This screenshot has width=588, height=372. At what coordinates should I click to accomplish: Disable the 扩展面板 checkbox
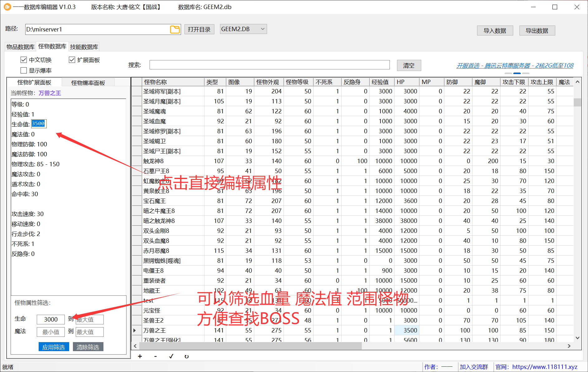tap(72, 59)
